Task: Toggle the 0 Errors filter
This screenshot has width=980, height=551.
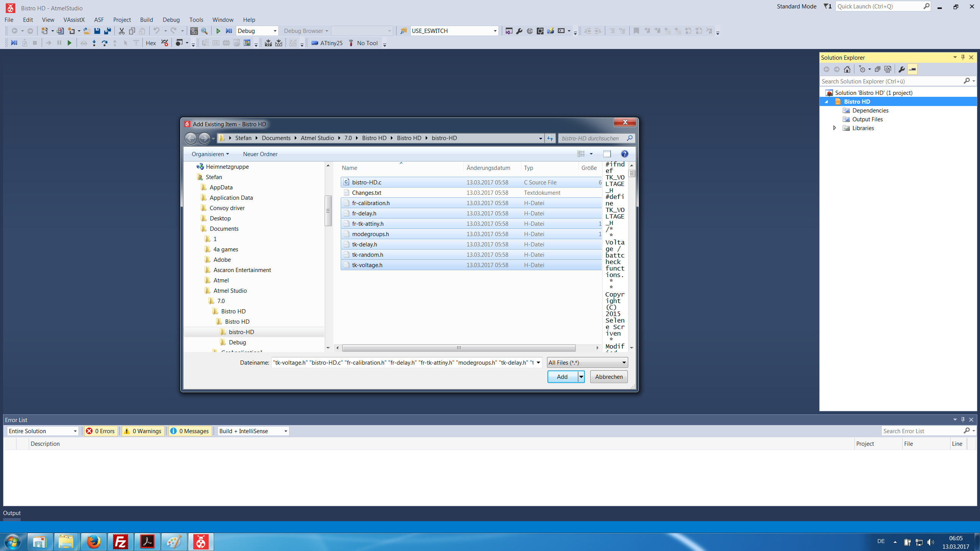Action: point(101,431)
